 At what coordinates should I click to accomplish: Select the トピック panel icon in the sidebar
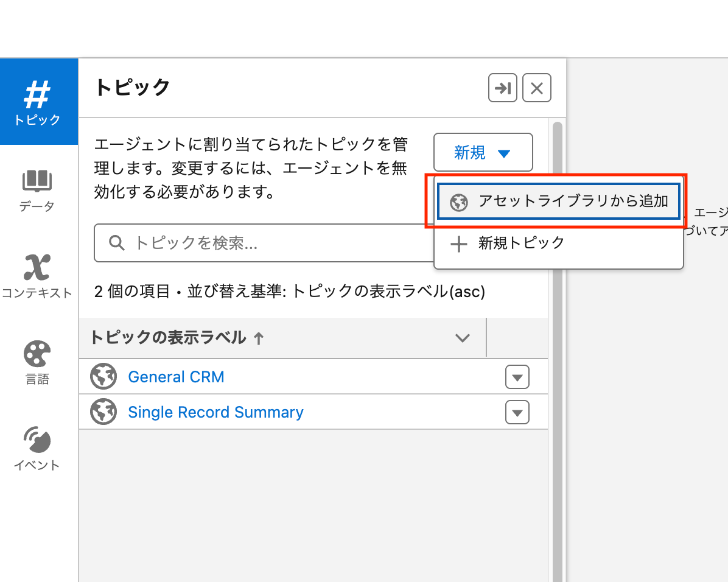38,100
